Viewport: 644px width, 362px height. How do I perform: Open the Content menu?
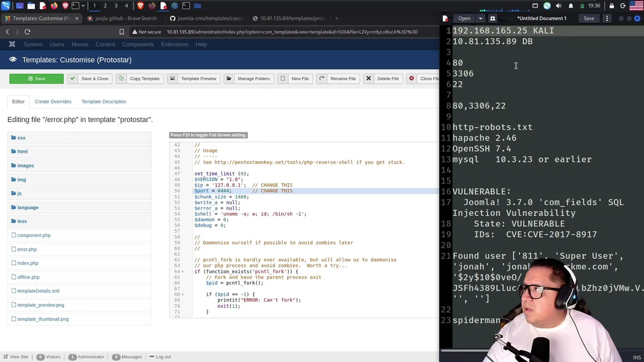[x=105, y=44]
